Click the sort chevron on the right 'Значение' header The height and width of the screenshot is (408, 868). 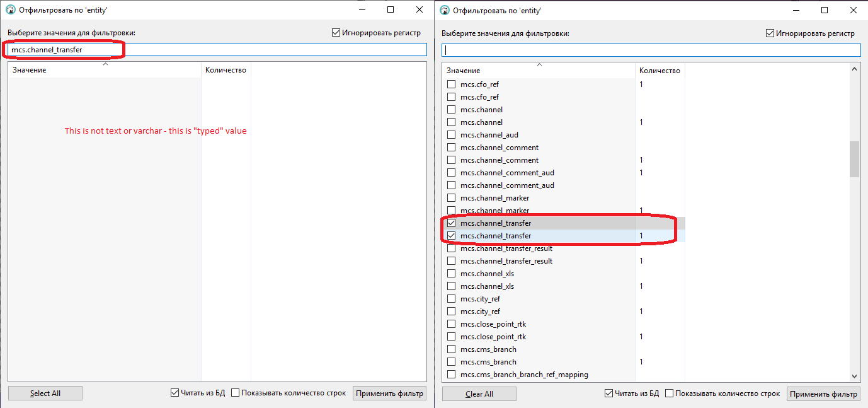tap(539, 64)
